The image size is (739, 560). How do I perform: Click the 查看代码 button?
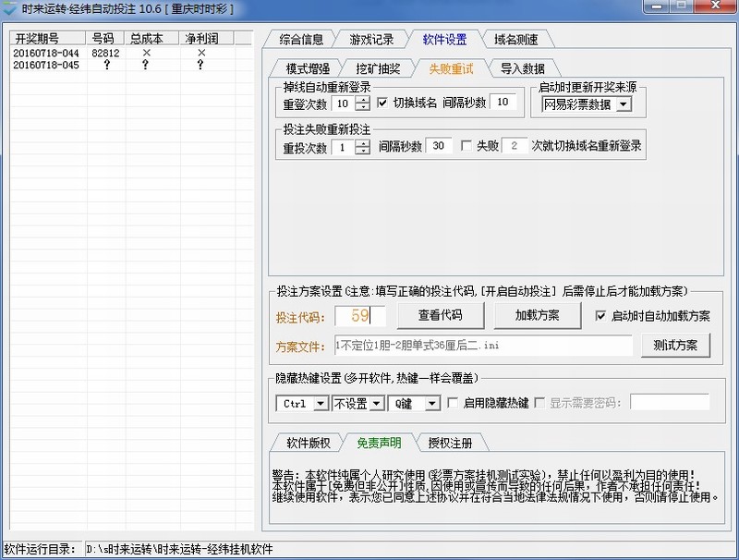440,315
